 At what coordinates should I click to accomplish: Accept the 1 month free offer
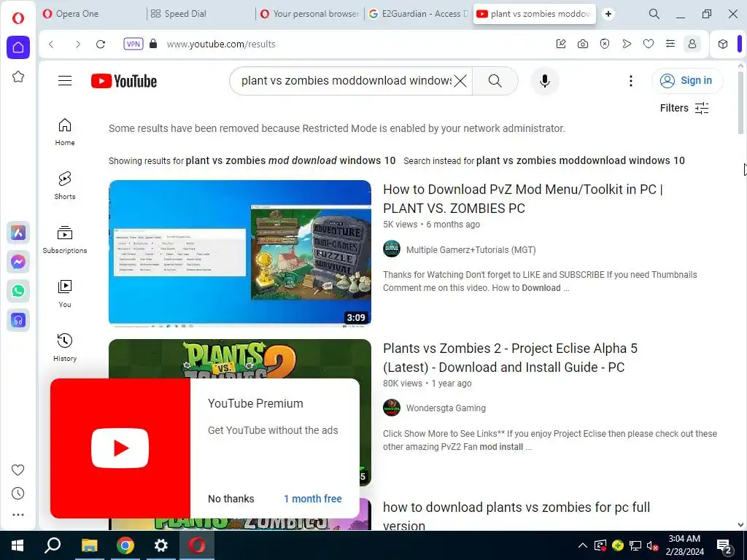point(312,499)
